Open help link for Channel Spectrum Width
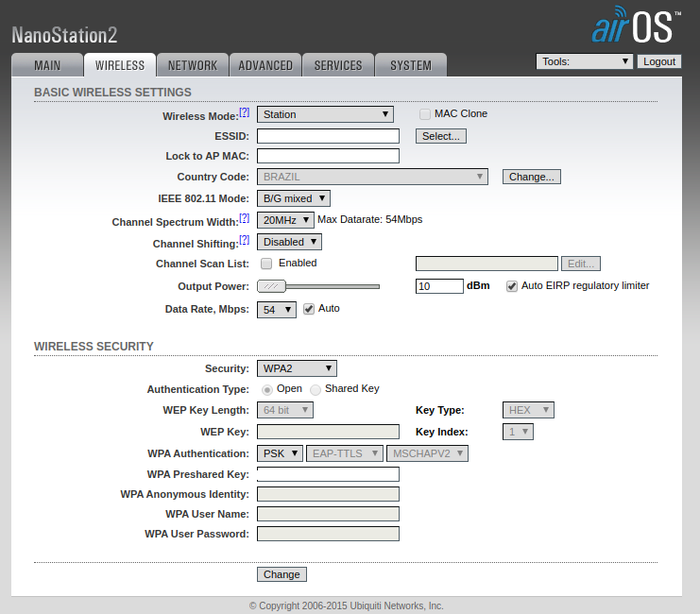 (x=245, y=218)
